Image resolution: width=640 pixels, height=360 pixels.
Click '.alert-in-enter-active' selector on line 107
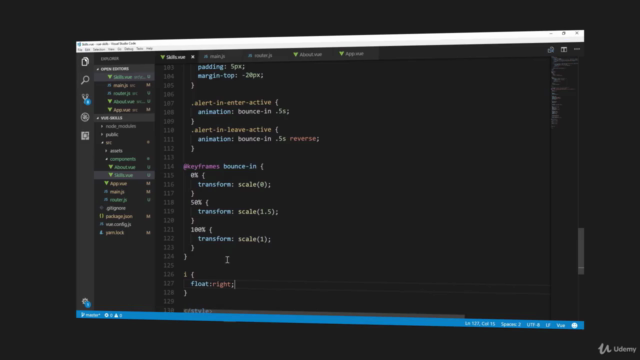[231, 102]
